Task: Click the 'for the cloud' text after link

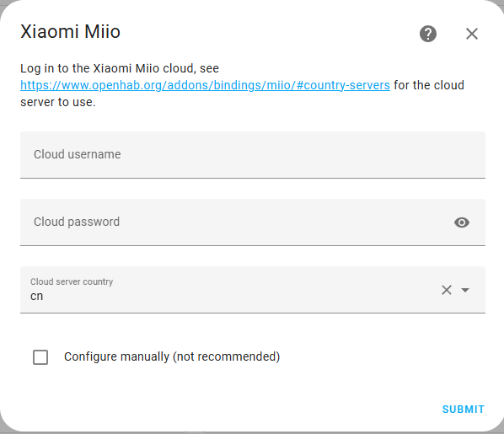Action: (x=429, y=85)
